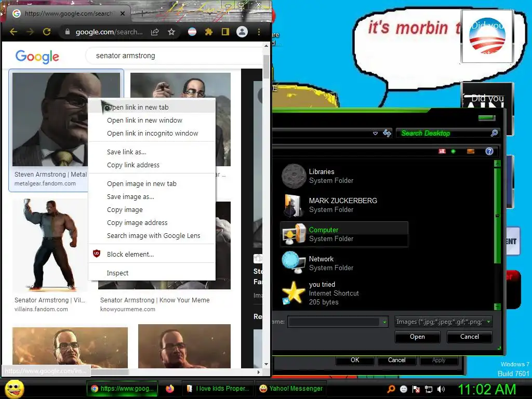Screen dimensions: 532x399
Task: Click Cancel button in file dialog
Action: [470, 337]
